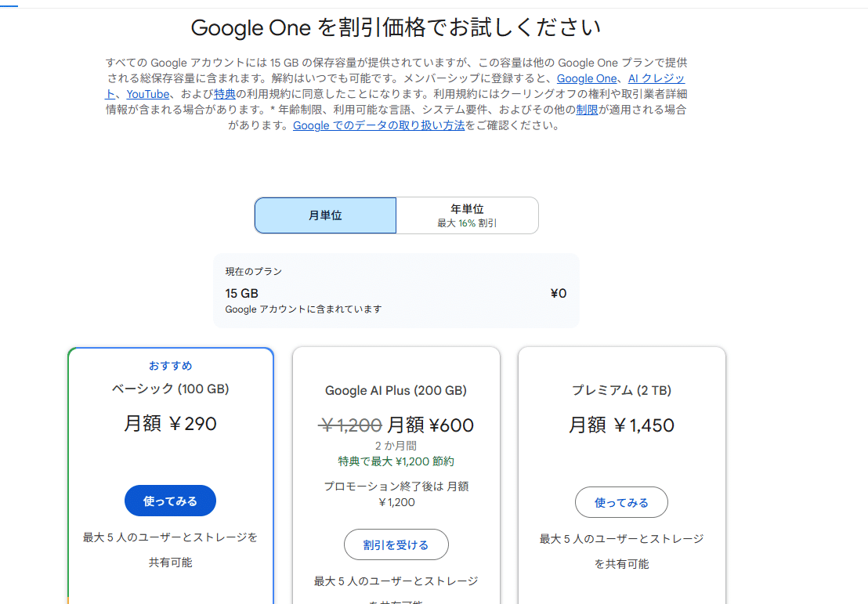Select the 月単位 monthly billing toggle
Image resolution: width=868 pixels, height=604 pixels.
326,215
